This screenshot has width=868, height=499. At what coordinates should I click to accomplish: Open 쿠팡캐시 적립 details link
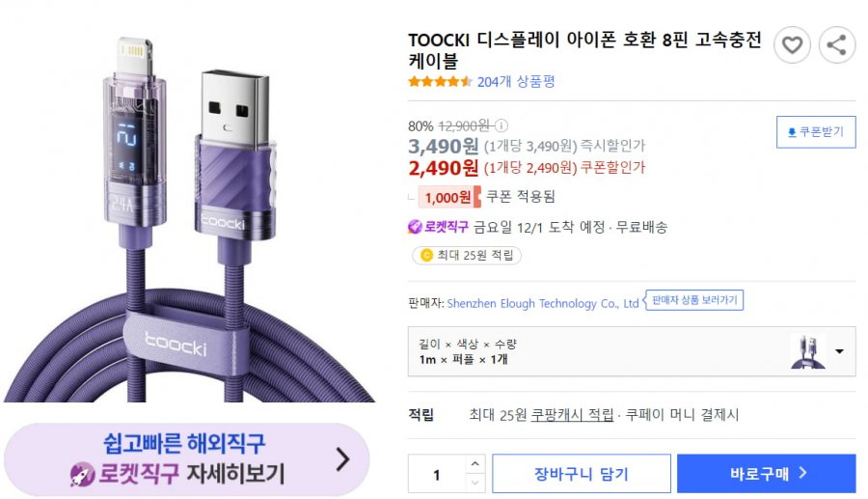(572, 415)
